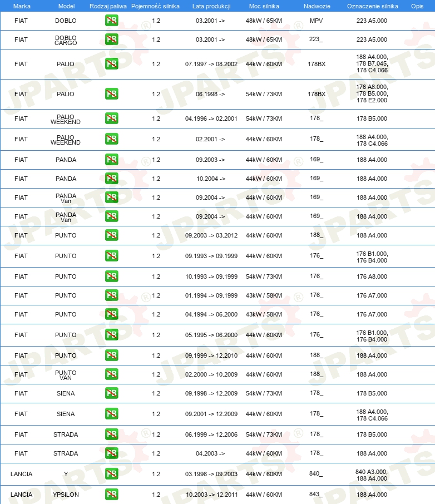Click the 223_ body code cell
Screen dimensions: 435x504
316,39
